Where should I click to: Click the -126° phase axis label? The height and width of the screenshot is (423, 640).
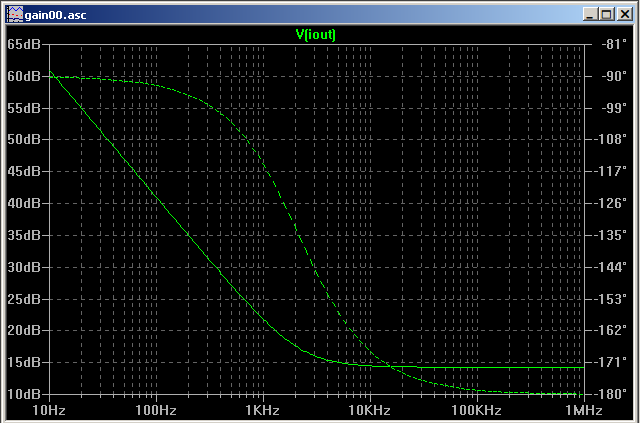[x=612, y=203]
